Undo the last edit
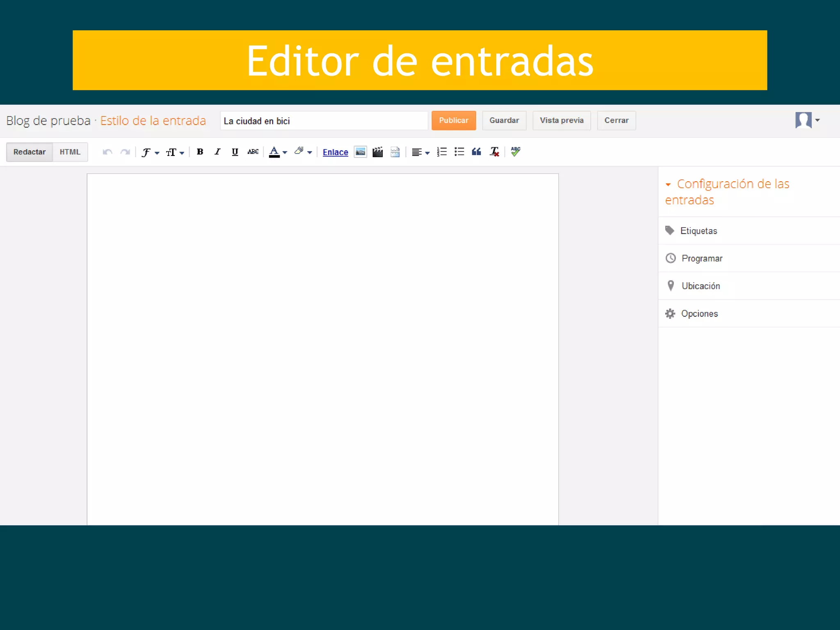 click(x=107, y=152)
